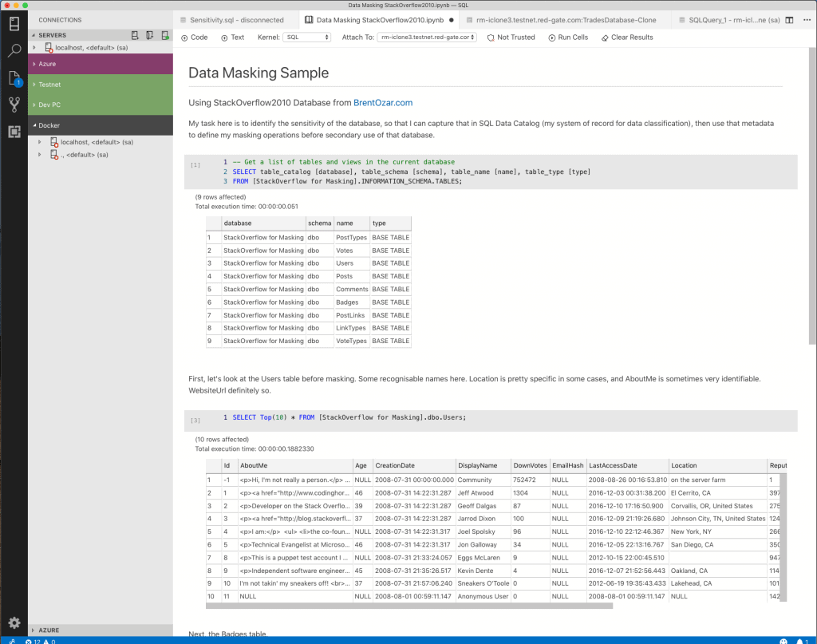Click the server icon of '., <default> (sa)'
This screenshot has height=644, width=817.
pyautogui.click(x=53, y=155)
